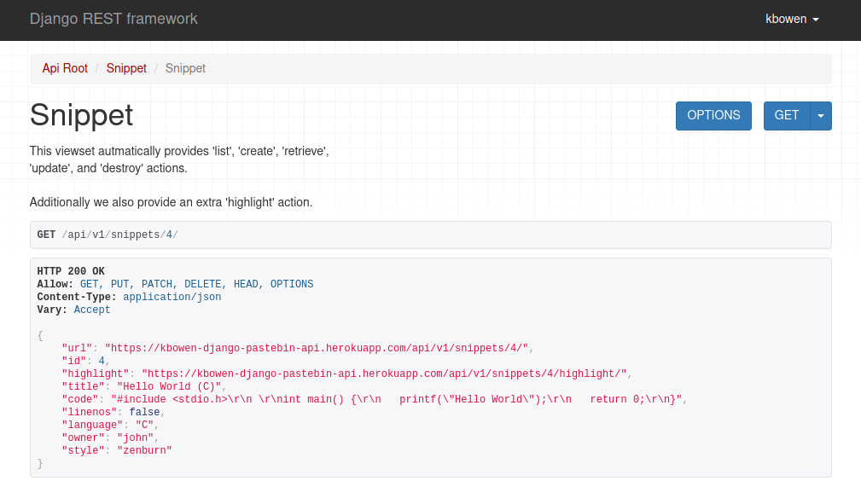
Task: Select the GET /api/v1/snippets/4/ request line
Action: [x=108, y=235]
